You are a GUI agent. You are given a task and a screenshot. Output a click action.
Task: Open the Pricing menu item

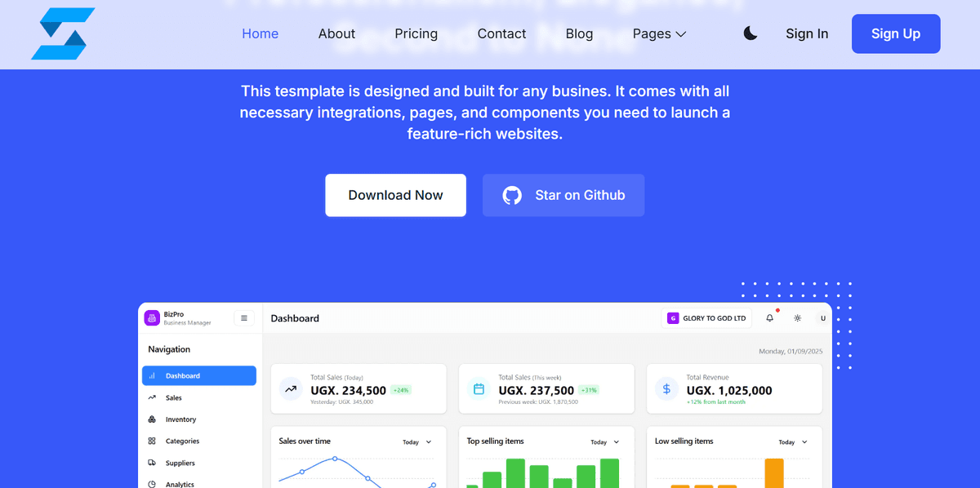416,33
